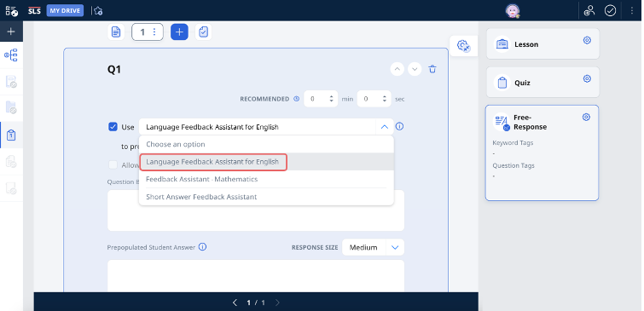This screenshot has width=644, height=311.
Task: Click info icon beside Prepopulated Student Answer
Action: pos(202,247)
